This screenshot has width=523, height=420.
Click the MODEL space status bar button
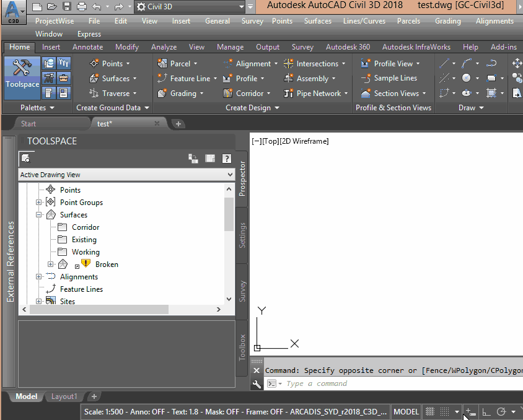[406, 412]
